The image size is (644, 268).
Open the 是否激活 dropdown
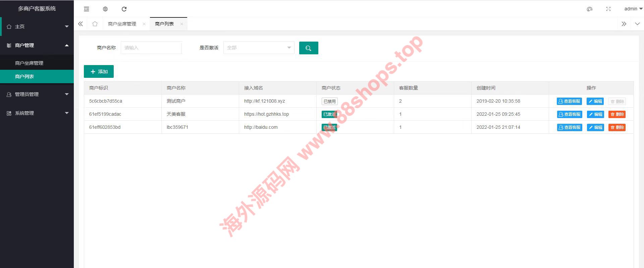259,48
